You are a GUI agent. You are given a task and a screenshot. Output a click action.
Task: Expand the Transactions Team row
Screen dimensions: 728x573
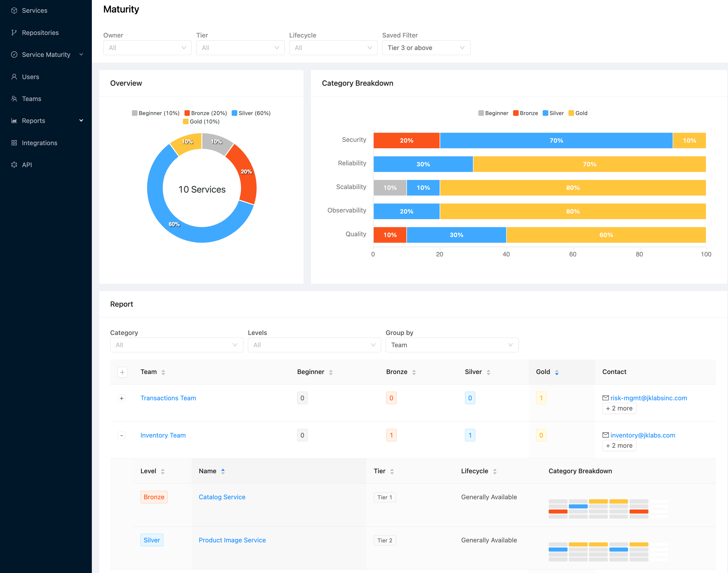[122, 398]
